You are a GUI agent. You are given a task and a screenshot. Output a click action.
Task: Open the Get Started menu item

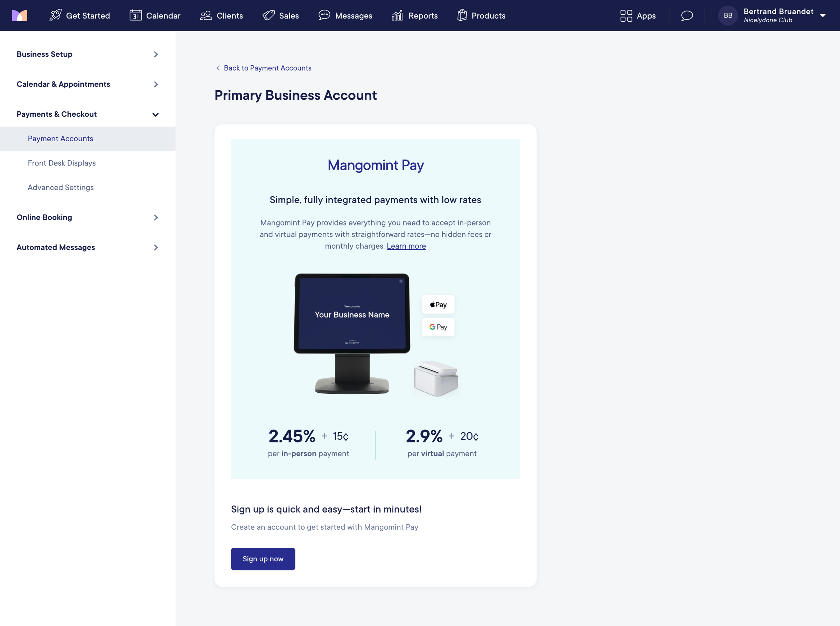80,15
